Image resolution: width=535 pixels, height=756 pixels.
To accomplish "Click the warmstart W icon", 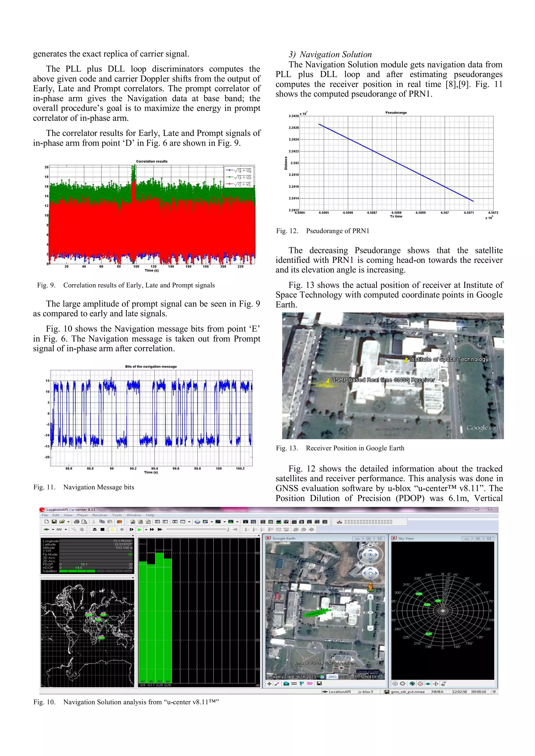I will pyautogui.click(x=255, y=530).
